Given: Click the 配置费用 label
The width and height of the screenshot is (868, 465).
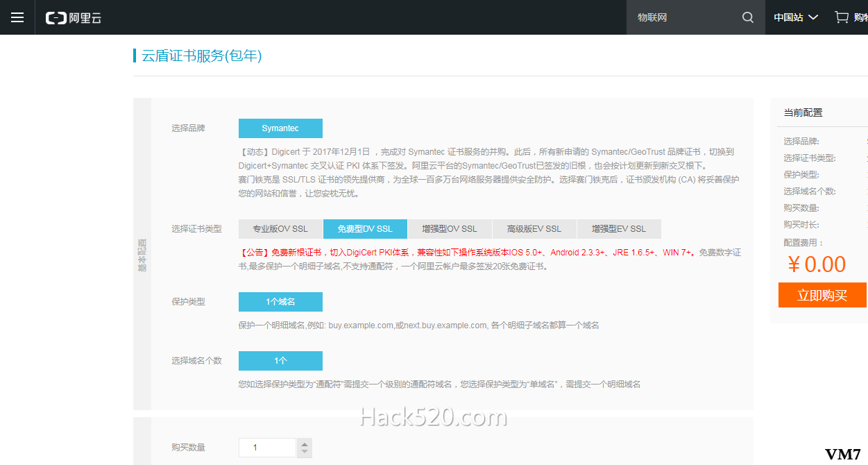Looking at the screenshot, I should pyautogui.click(x=804, y=243).
